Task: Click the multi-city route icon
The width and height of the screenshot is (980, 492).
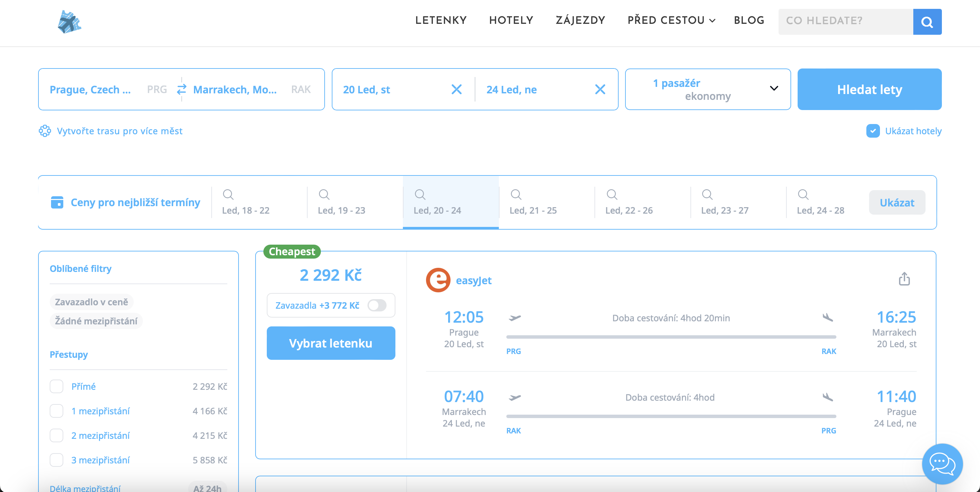Action: 45,131
